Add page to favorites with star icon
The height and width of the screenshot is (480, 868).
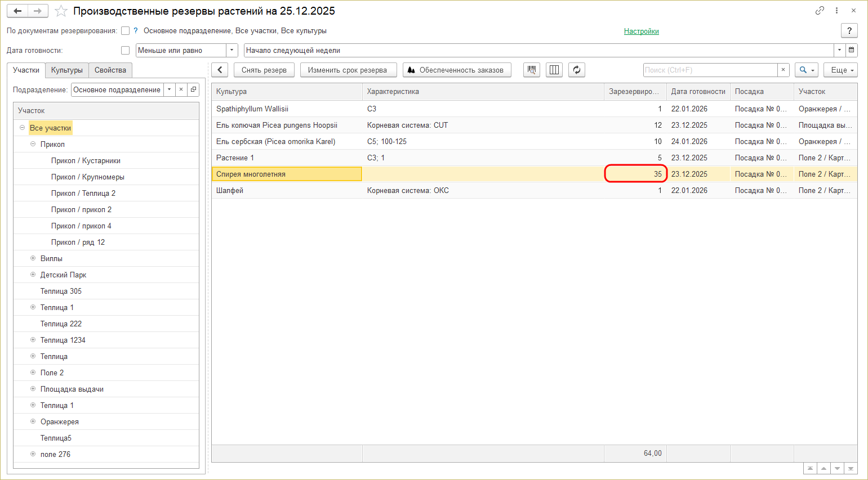[x=61, y=11]
